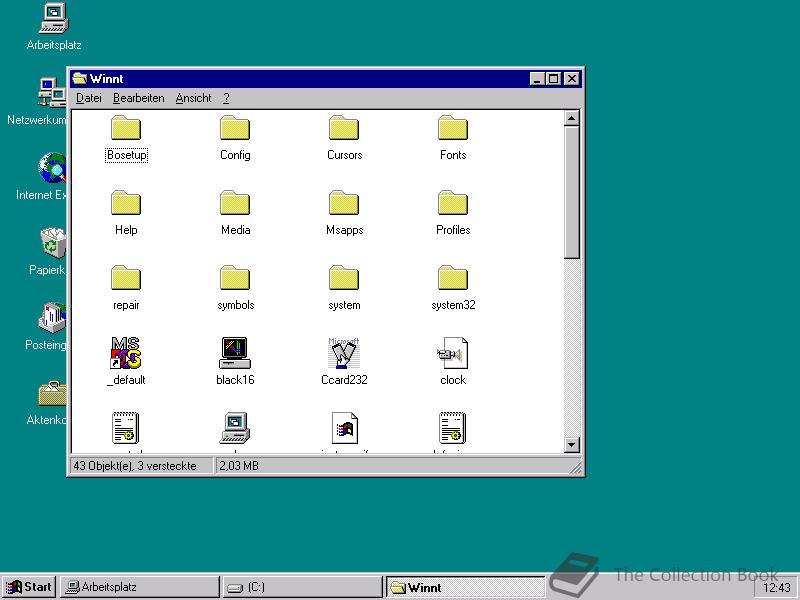Open the Ansicht menu

click(193, 98)
